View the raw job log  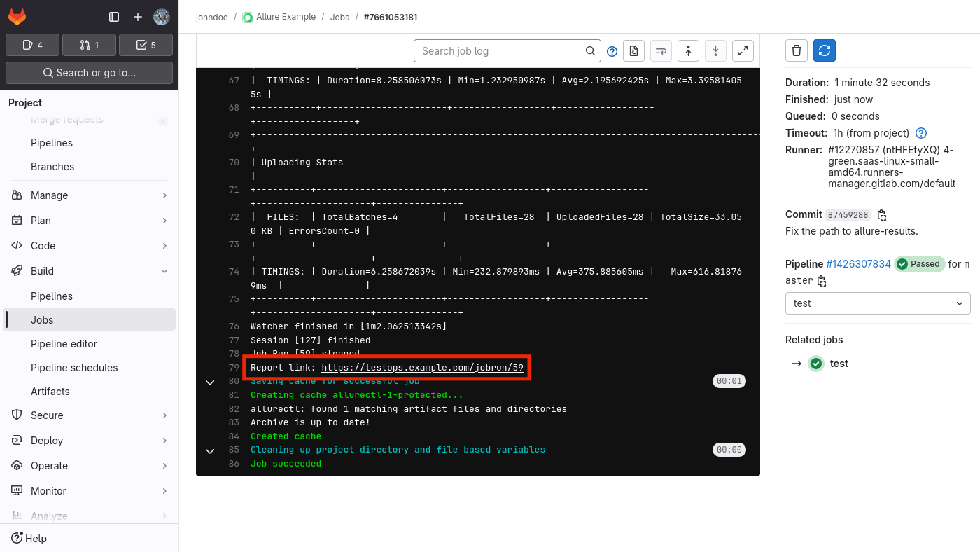click(x=633, y=50)
